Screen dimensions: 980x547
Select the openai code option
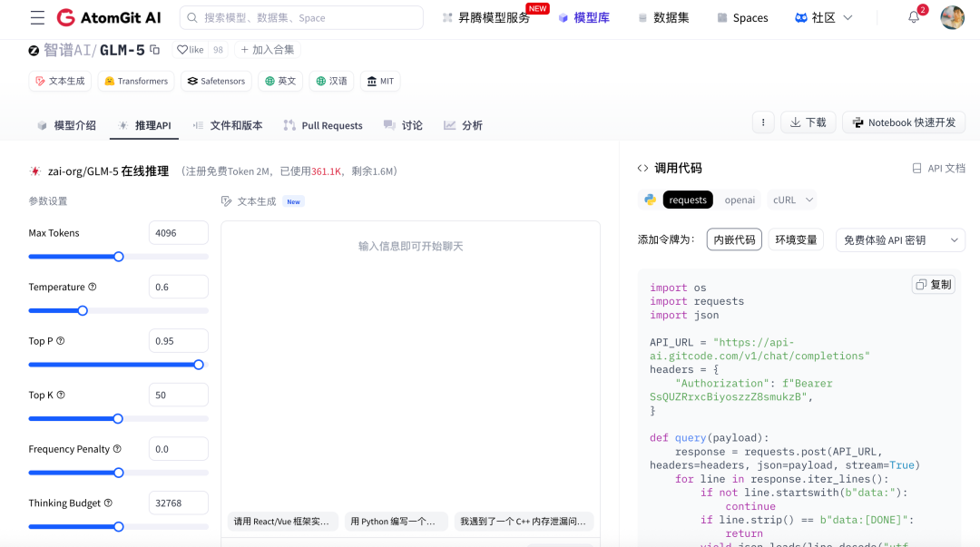pos(740,200)
